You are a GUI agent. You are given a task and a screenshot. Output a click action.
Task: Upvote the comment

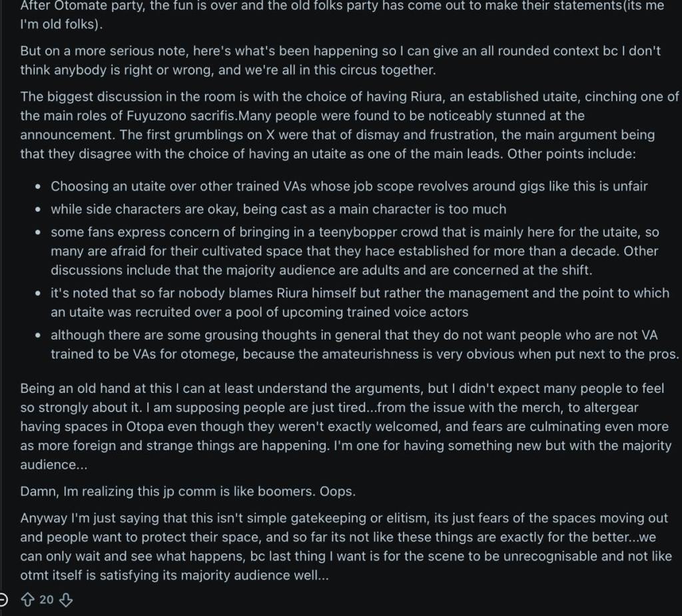[28, 600]
